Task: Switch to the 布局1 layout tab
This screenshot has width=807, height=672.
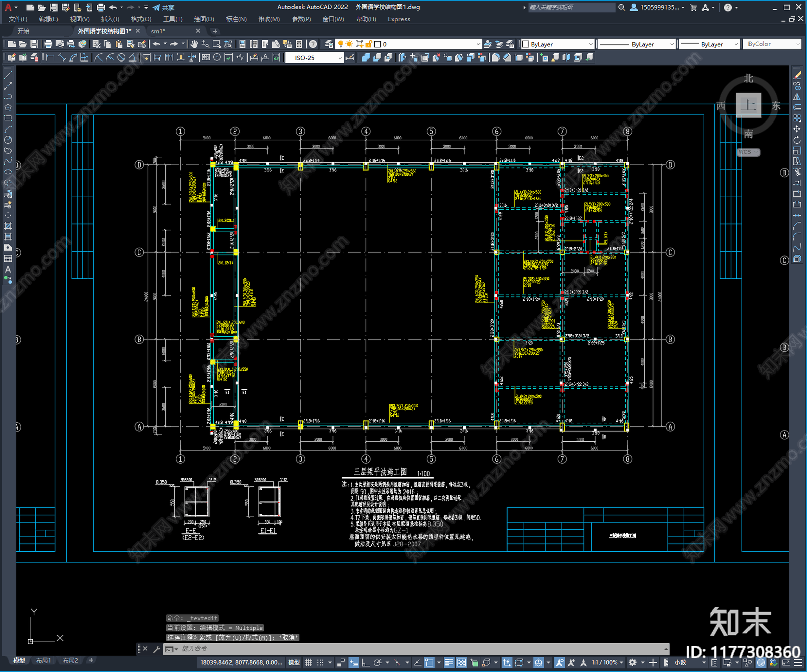Action: pos(43,660)
